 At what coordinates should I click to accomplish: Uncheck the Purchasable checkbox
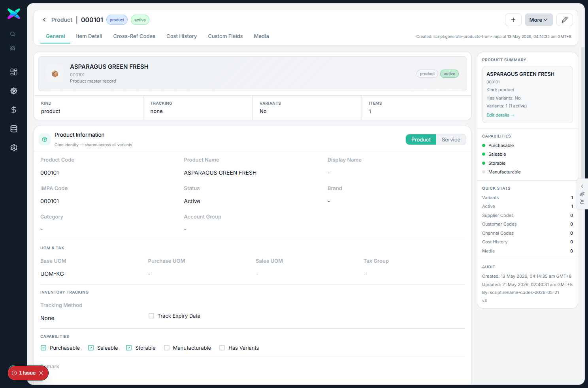click(x=43, y=348)
